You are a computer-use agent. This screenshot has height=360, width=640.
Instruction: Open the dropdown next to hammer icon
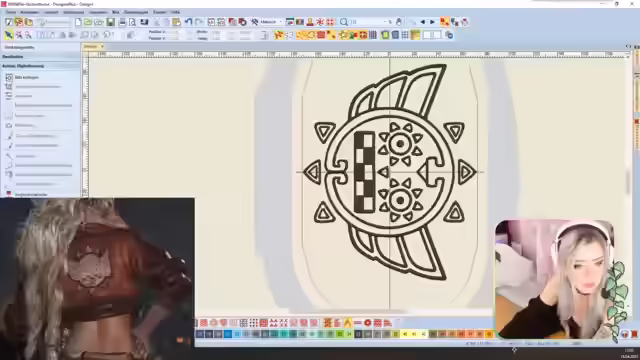280,22
